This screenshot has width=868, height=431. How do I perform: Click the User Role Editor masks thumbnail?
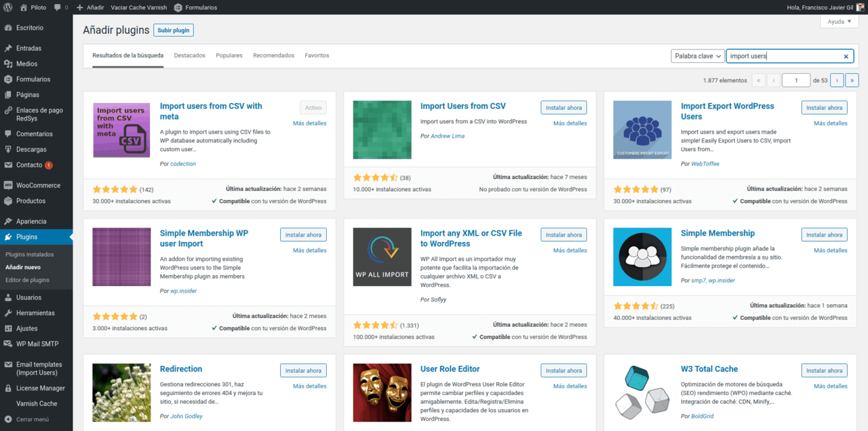(382, 393)
